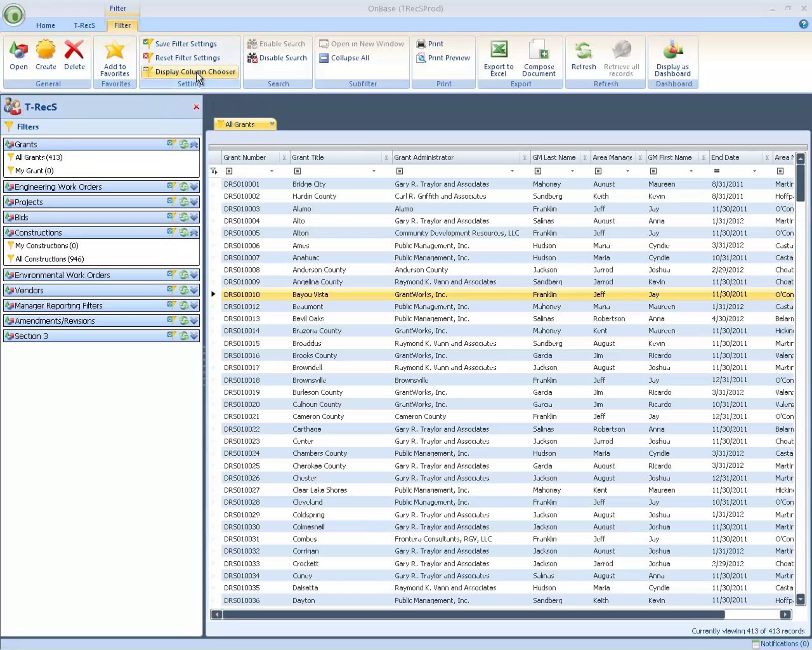Image resolution: width=812 pixels, height=650 pixels.
Task: Open the Display Column Chooser
Action: (189, 71)
